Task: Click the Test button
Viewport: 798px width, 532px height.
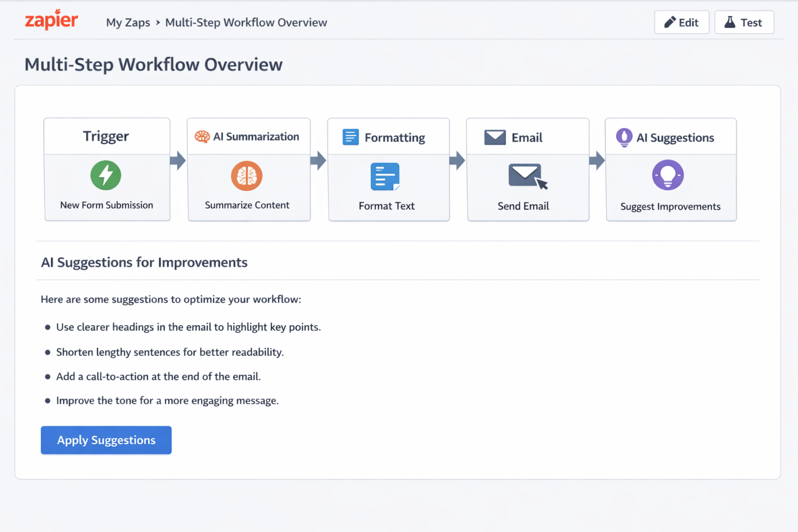Action: (x=744, y=22)
